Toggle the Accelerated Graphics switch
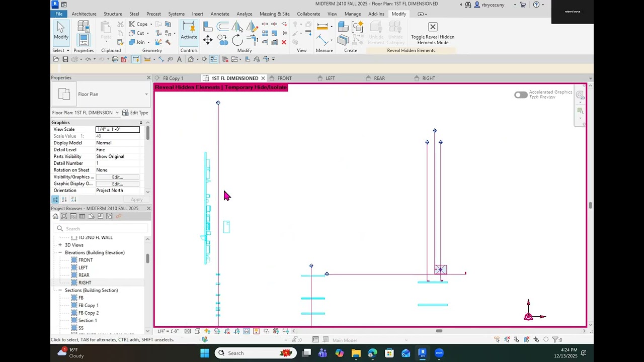 click(x=521, y=95)
